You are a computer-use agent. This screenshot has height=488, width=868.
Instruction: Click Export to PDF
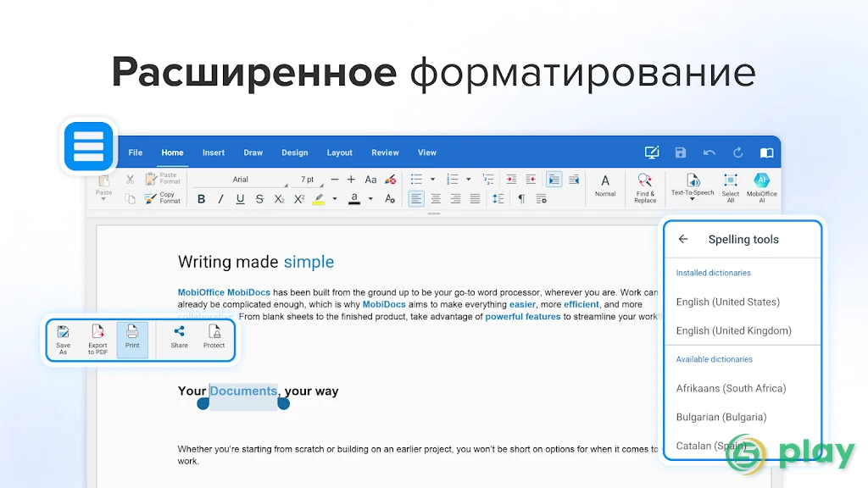[97, 340]
